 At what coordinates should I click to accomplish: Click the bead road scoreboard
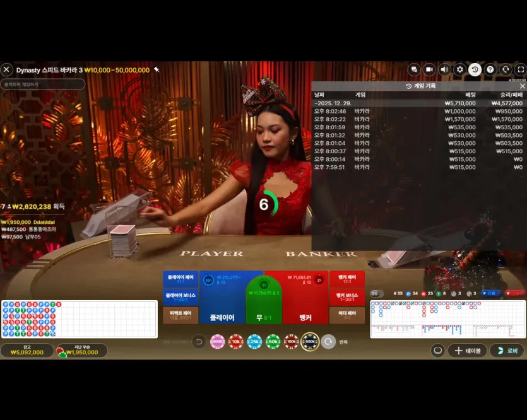pos(80,319)
